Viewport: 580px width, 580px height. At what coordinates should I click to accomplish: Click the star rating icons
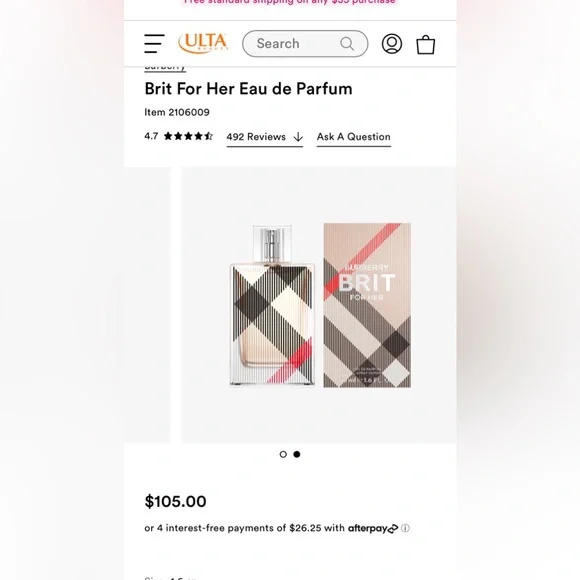[188, 136]
